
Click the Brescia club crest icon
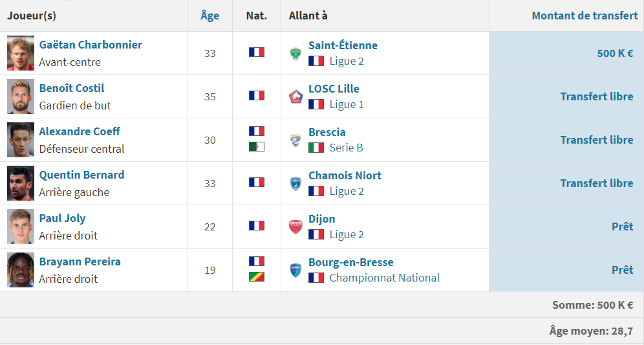295,140
